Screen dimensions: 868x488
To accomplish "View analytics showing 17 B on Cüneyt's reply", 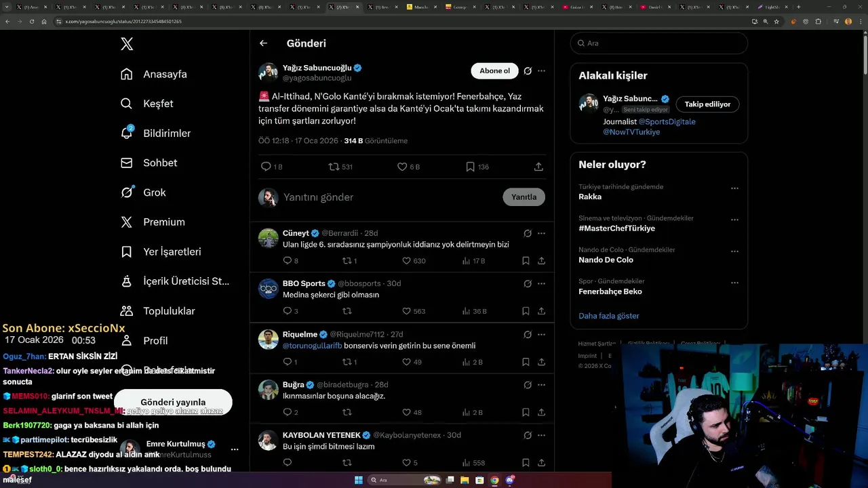I will pos(473,261).
